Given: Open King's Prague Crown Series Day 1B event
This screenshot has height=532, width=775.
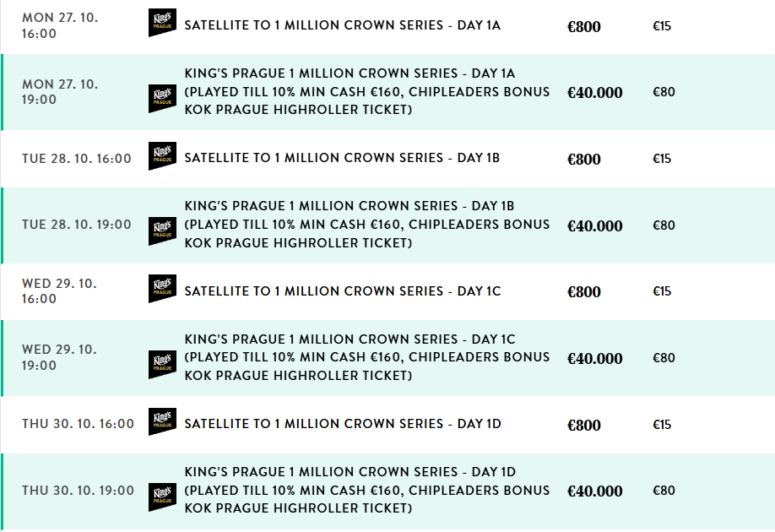Looking at the screenshot, I should [366, 225].
